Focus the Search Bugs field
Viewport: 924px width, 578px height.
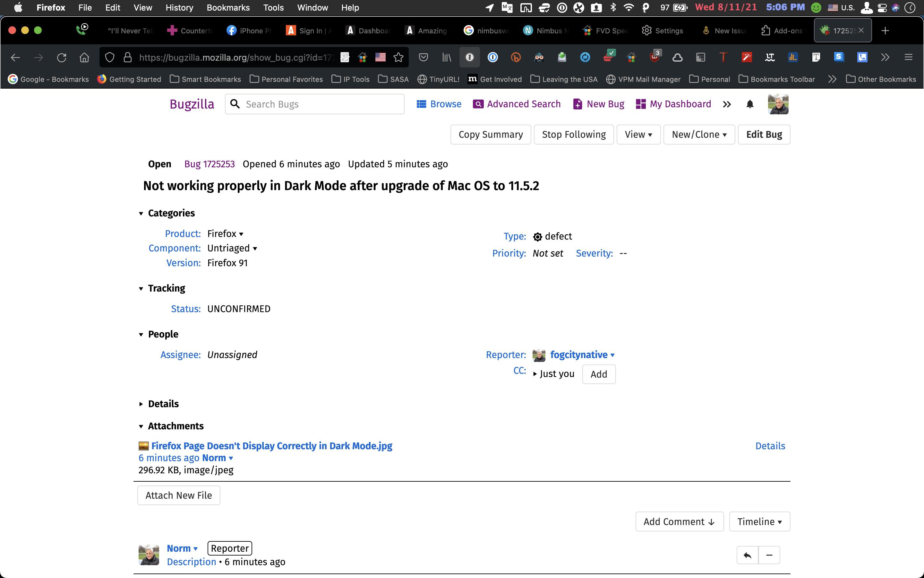pyautogui.click(x=315, y=104)
